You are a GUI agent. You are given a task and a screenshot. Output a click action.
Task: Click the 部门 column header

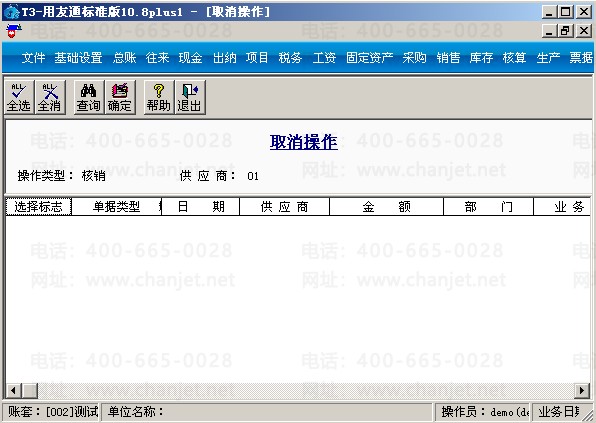(488, 207)
